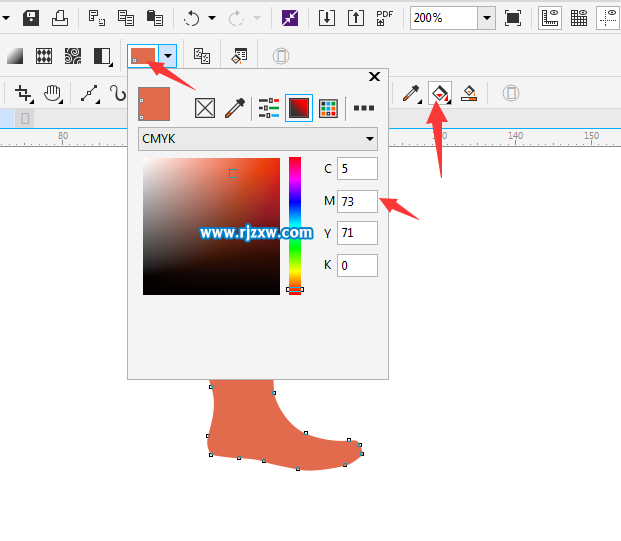Screen dimensions: 621x541
Task: Pick the eyedropper inside the color popup
Action: [235, 108]
